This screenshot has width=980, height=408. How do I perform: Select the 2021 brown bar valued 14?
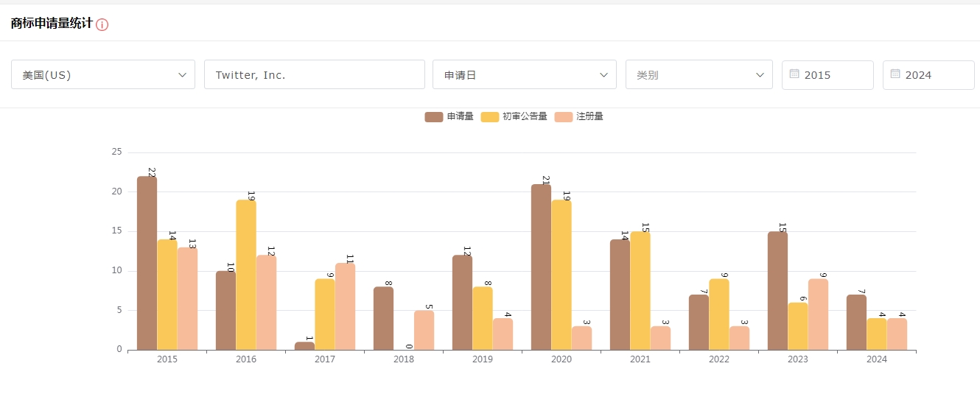click(620, 295)
